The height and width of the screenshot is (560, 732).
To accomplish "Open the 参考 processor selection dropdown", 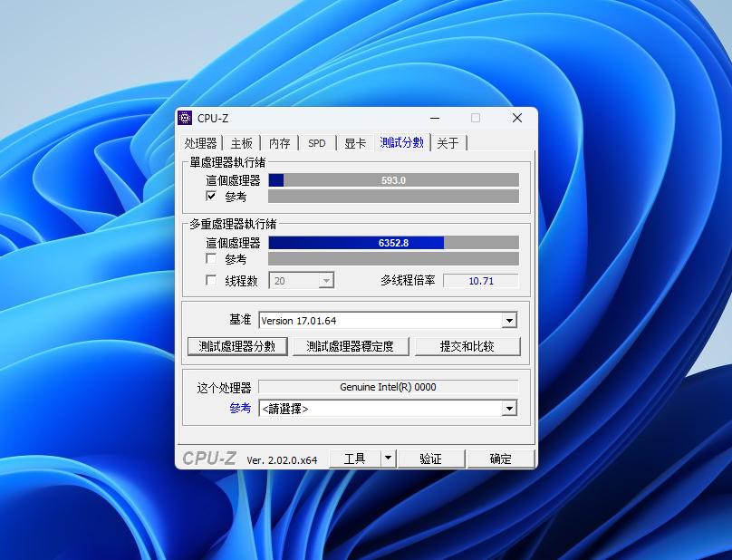I will point(509,408).
